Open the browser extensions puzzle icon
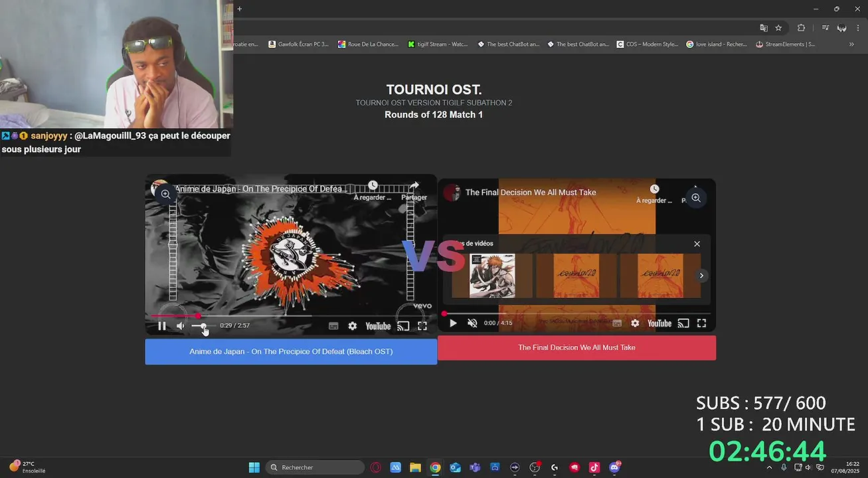Screen dimensions: 868x478 (x=801, y=28)
